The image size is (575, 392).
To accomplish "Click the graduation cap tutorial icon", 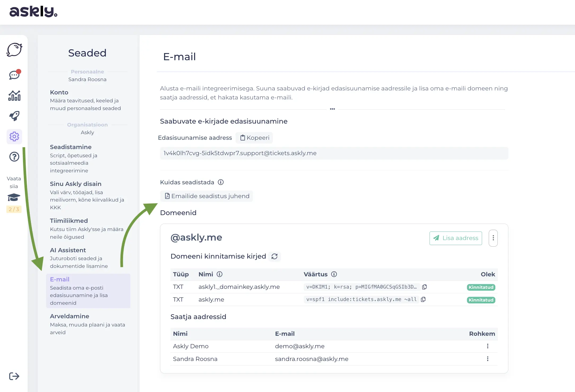I will tap(14, 198).
